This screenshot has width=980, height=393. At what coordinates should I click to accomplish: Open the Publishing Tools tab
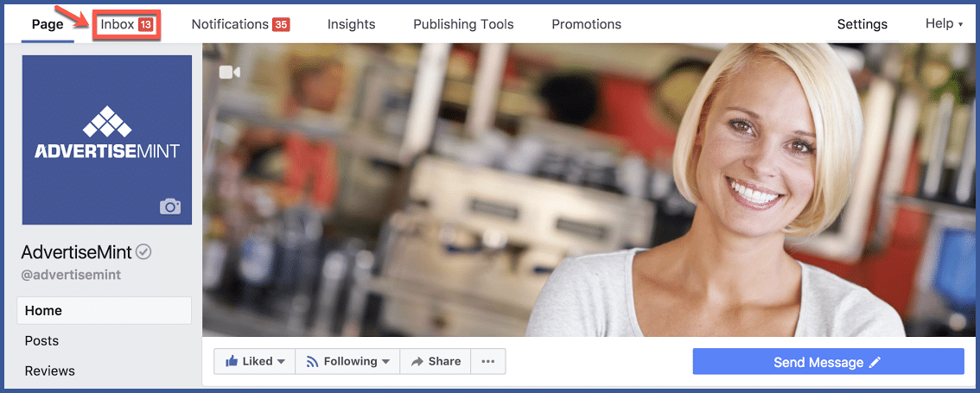click(463, 24)
